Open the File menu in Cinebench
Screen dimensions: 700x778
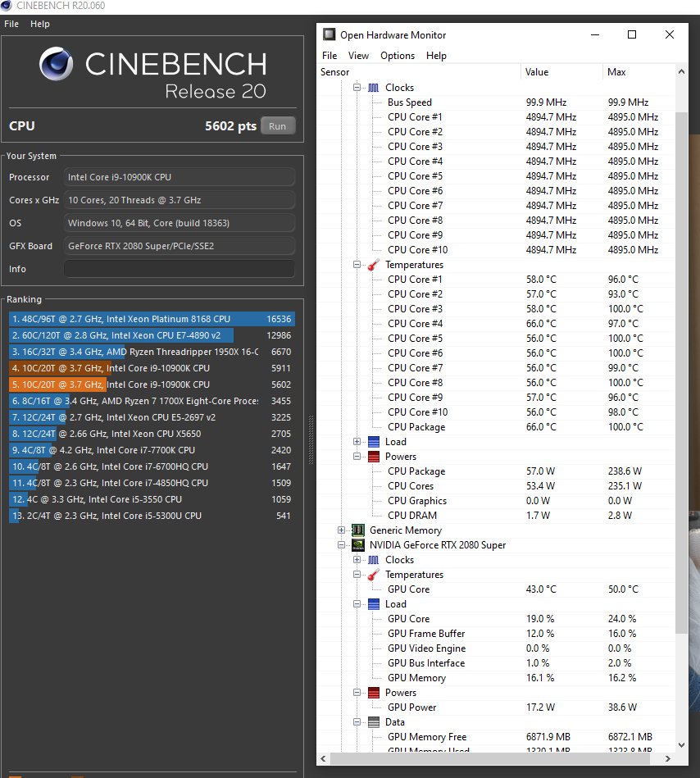click(11, 24)
